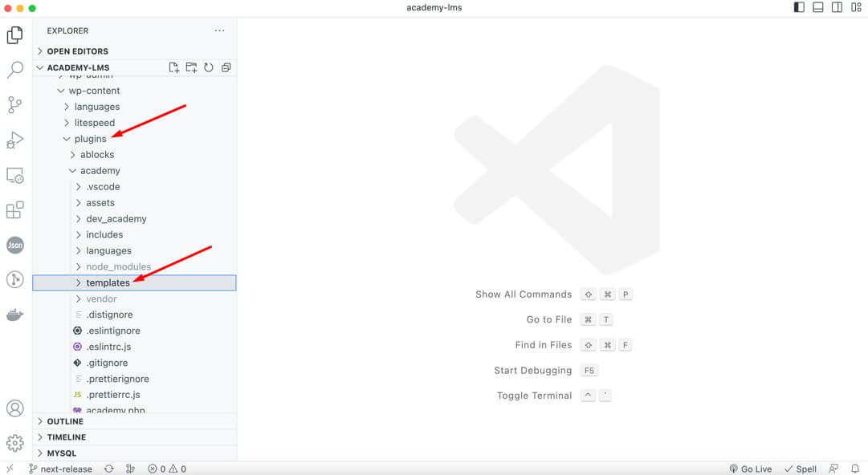Select the Source Control icon
The width and height of the screenshot is (868, 475).
coord(14,105)
